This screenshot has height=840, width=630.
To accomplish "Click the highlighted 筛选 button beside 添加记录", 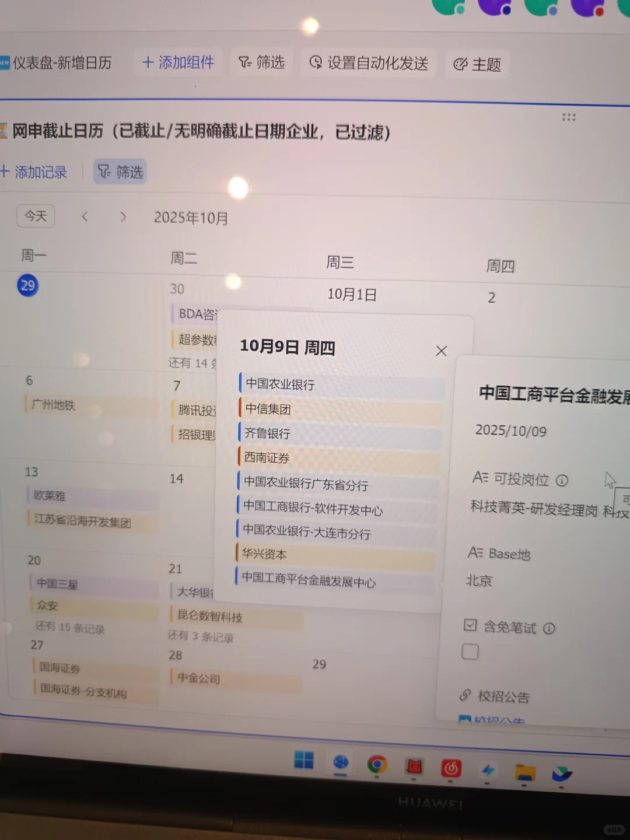I will point(120,172).
